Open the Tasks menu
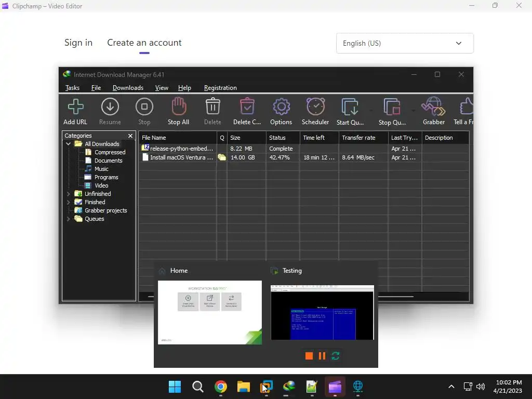Viewport: 532px width, 399px height. (72, 88)
